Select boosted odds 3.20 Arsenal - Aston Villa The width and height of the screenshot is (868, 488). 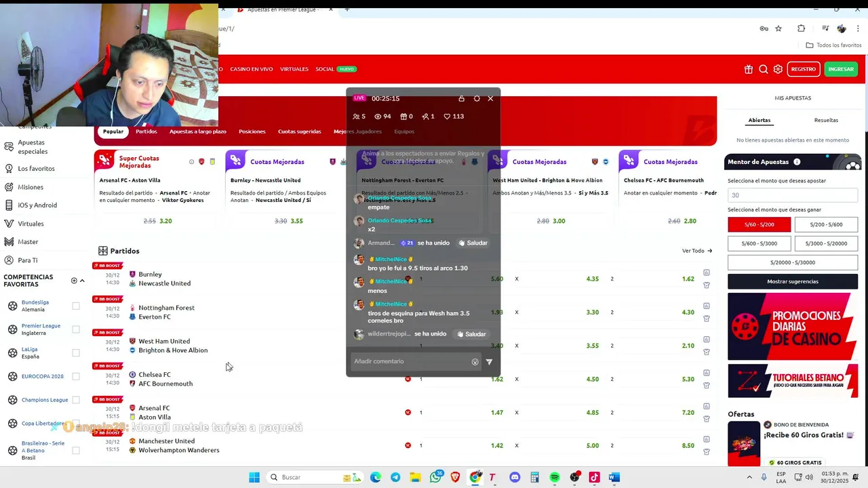point(165,221)
